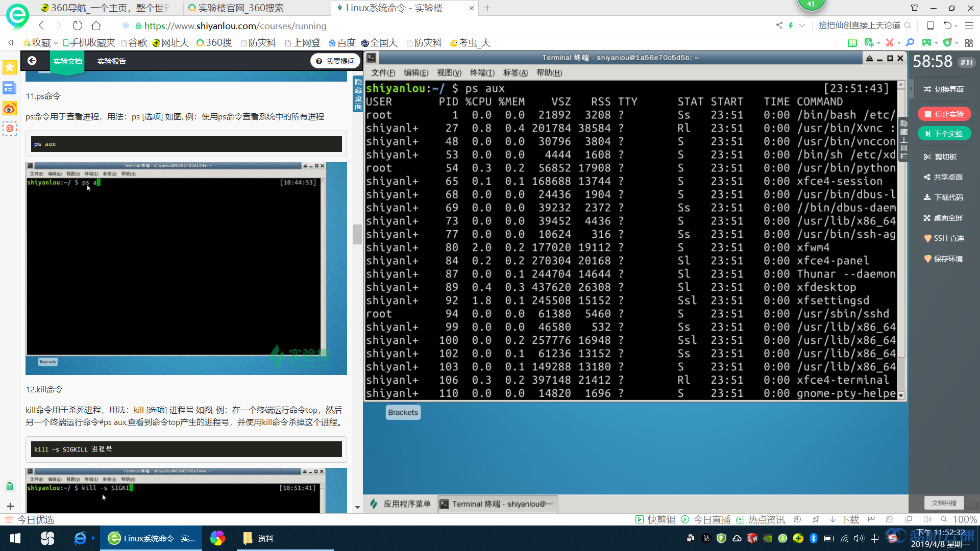The width and height of the screenshot is (980, 551).
Task: Click the 文档纠错 button
Action: [944, 503]
